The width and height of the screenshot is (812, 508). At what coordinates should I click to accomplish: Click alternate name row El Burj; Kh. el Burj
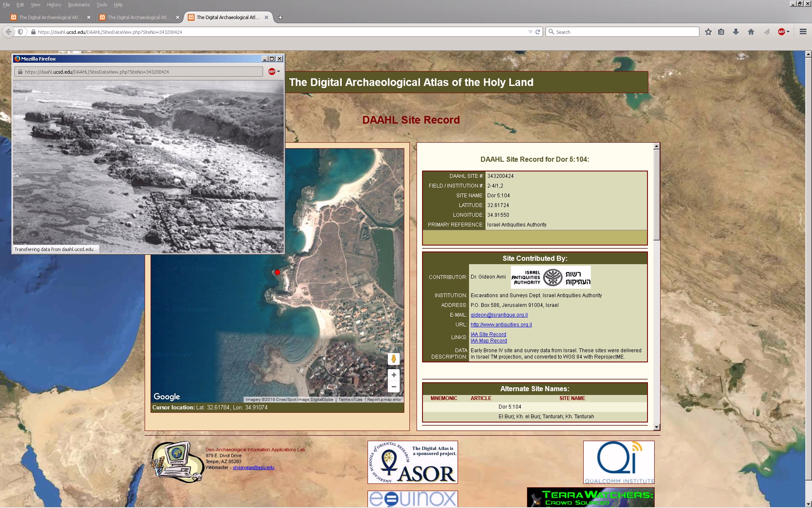pos(535,417)
